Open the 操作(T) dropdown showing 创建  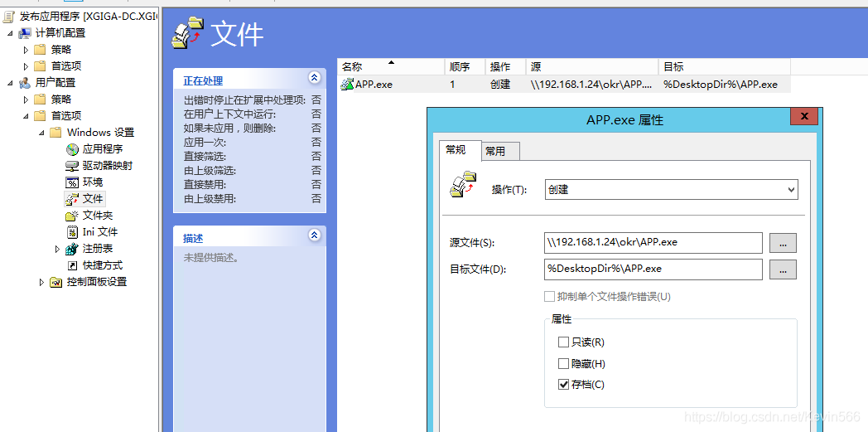click(x=672, y=189)
